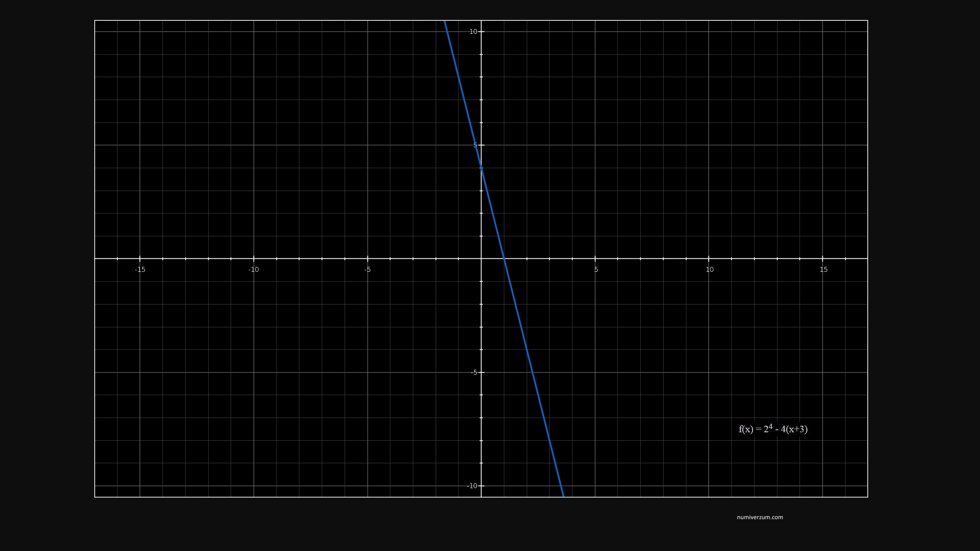Click the x-axis tick mark at -15
The height and width of the screenshot is (551, 980).
pos(140,258)
